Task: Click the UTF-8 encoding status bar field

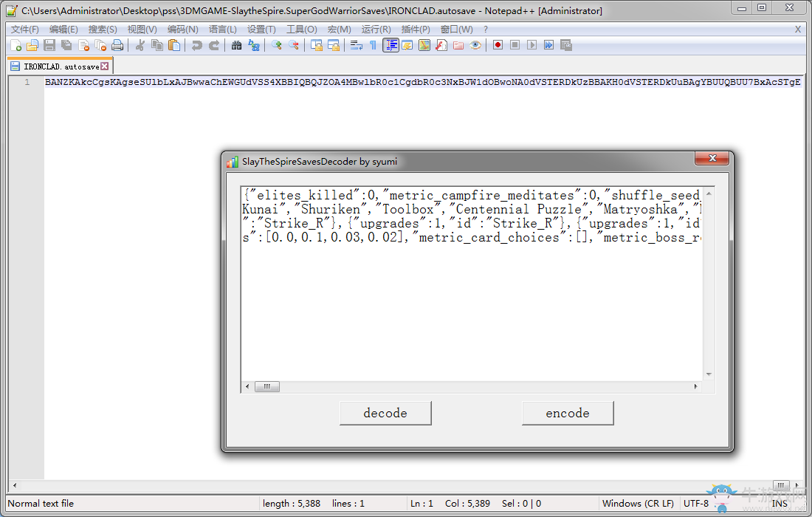Action: click(x=696, y=504)
